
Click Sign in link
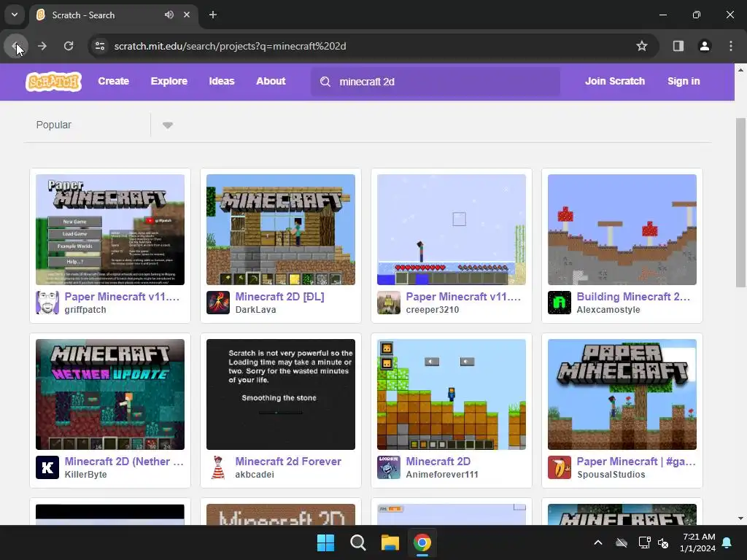(x=684, y=82)
